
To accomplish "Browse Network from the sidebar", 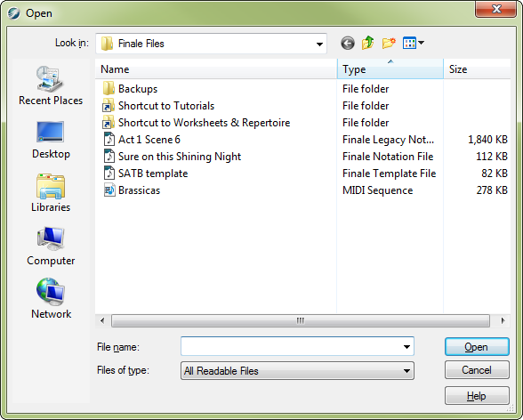I will 51,299.
